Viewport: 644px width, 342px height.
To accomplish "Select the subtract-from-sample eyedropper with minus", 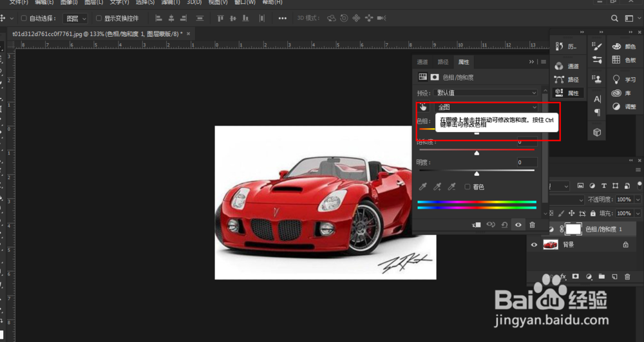I will coord(452,187).
